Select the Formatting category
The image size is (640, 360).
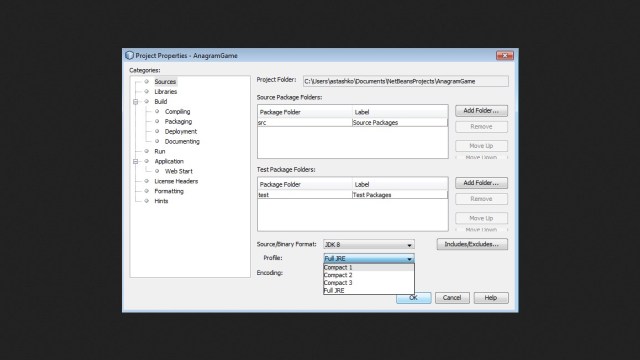point(169,191)
